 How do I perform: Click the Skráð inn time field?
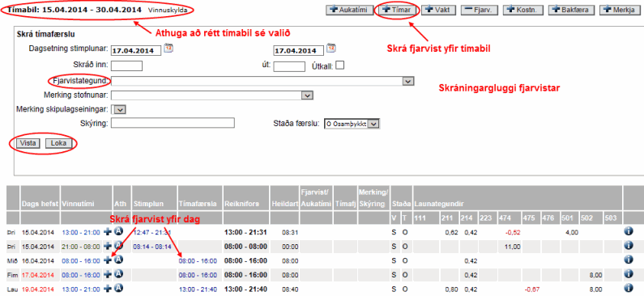click(126, 66)
